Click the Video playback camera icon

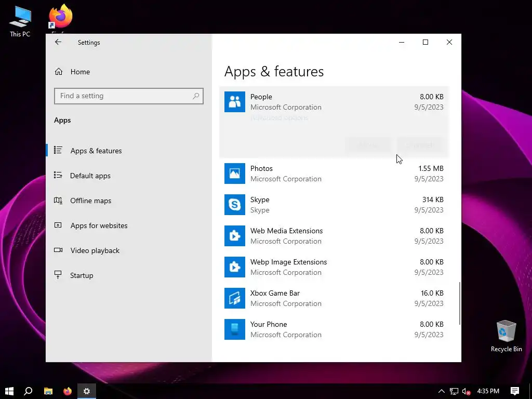(58, 250)
